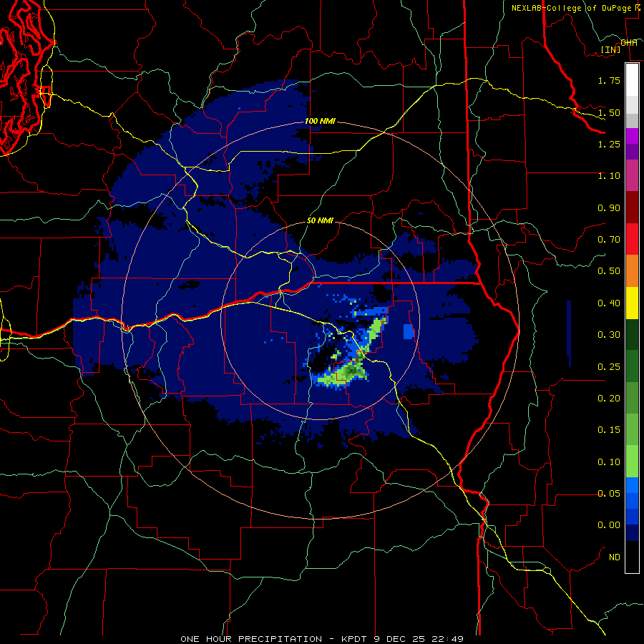Viewport: 644px width, 644px height.
Task: Click the 0.90 legend value
Action: [x=609, y=208]
